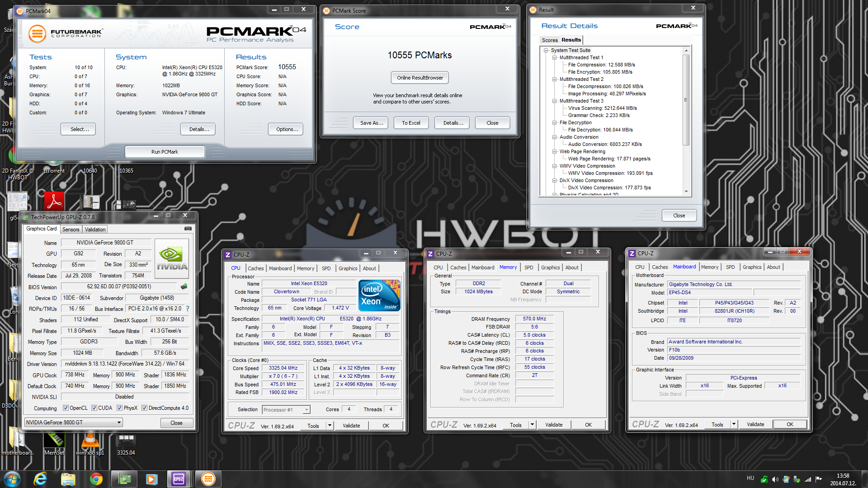Open the 10365 desktop item

[126, 171]
